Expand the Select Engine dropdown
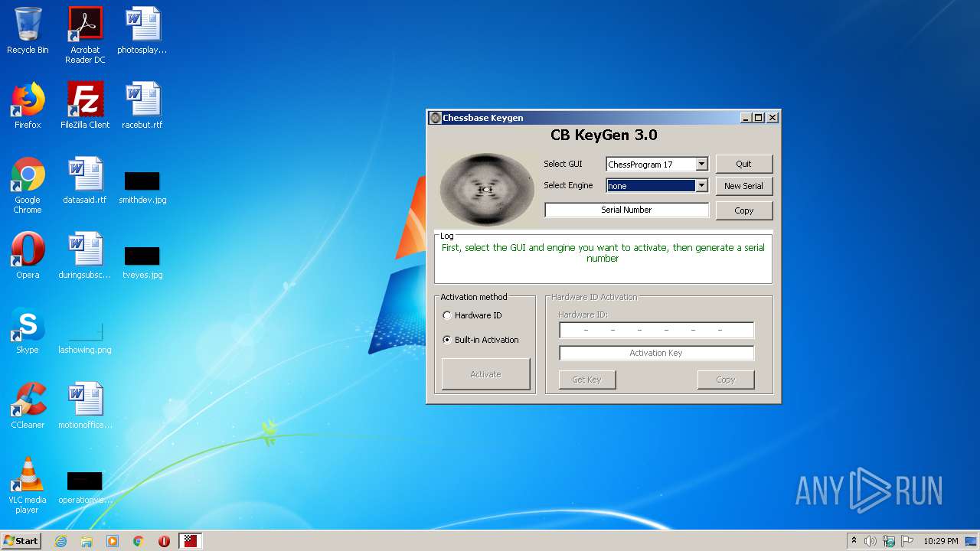 point(701,185)
